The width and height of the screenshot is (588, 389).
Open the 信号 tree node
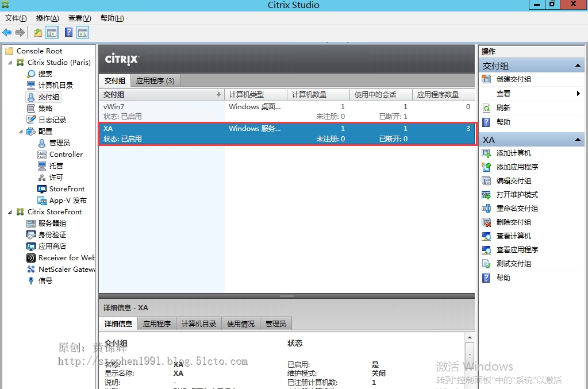(x=45, y=281)
